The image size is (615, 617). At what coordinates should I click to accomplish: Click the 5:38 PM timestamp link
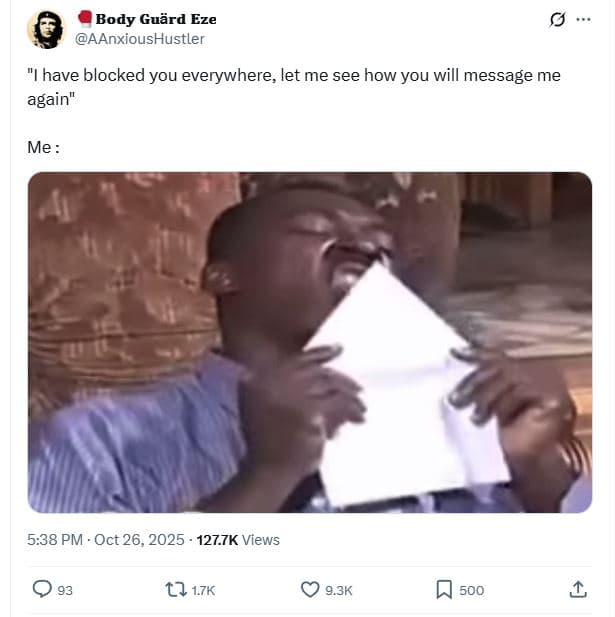pos(55,539)
